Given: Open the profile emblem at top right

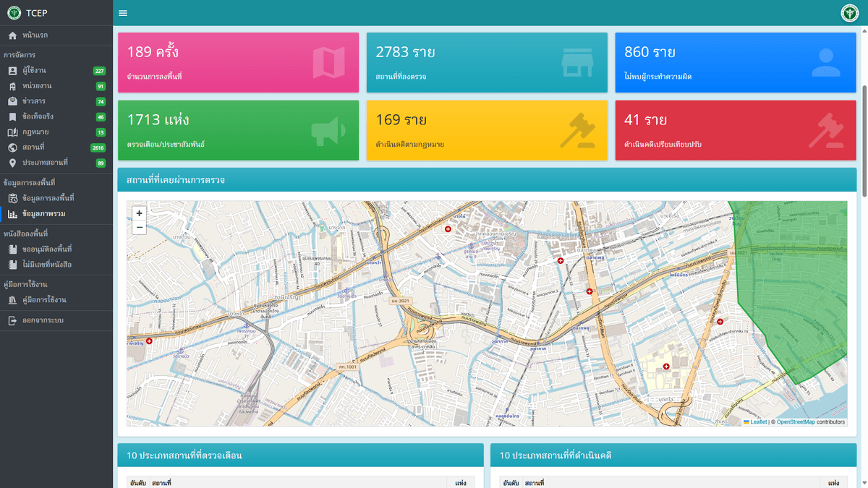Looking at the screenshot, I should tap(850, 13).
